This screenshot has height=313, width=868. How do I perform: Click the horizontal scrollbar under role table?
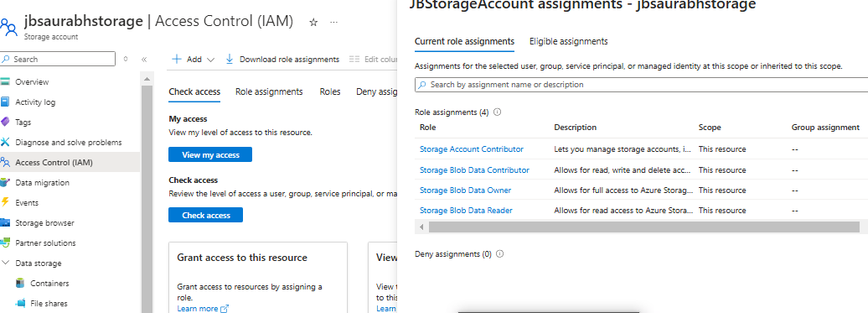[x=643, y=227]
